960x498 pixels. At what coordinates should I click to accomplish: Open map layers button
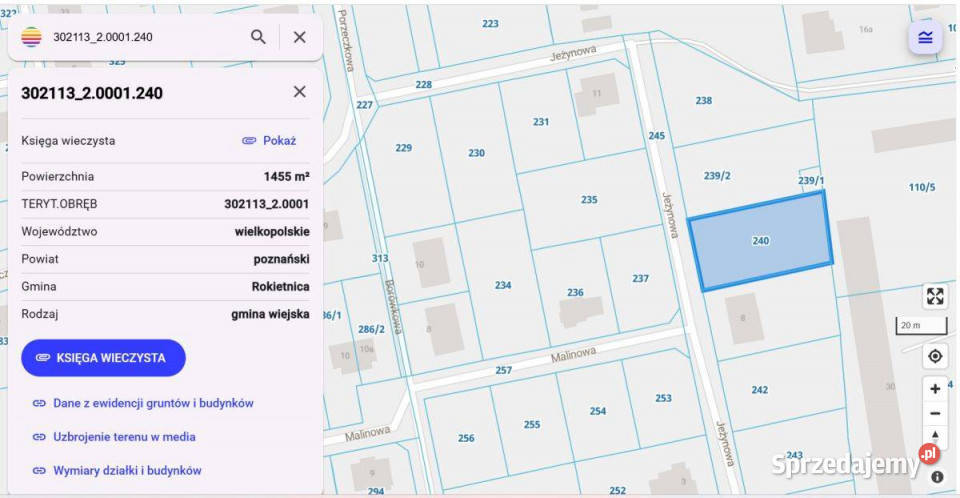(x=925, y=37)
